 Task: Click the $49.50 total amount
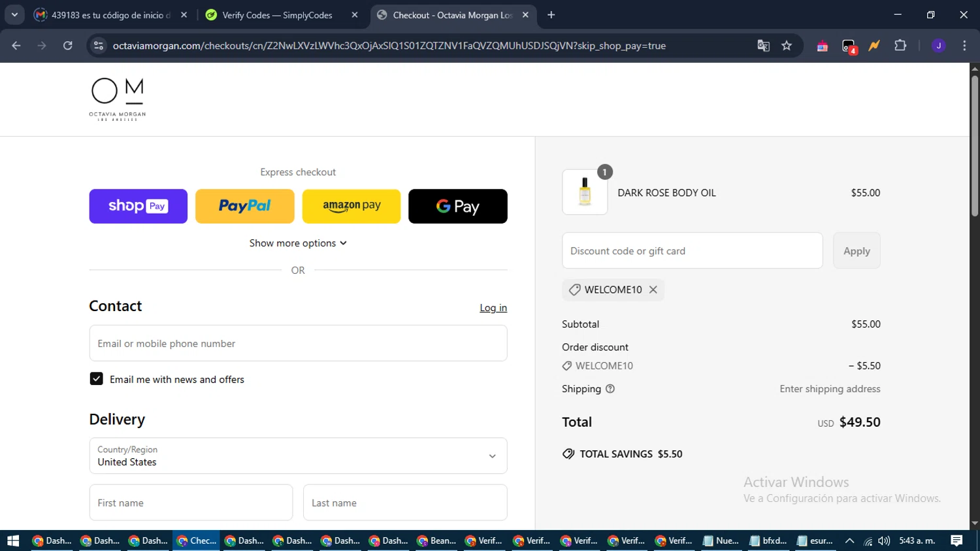click(860, 422)
